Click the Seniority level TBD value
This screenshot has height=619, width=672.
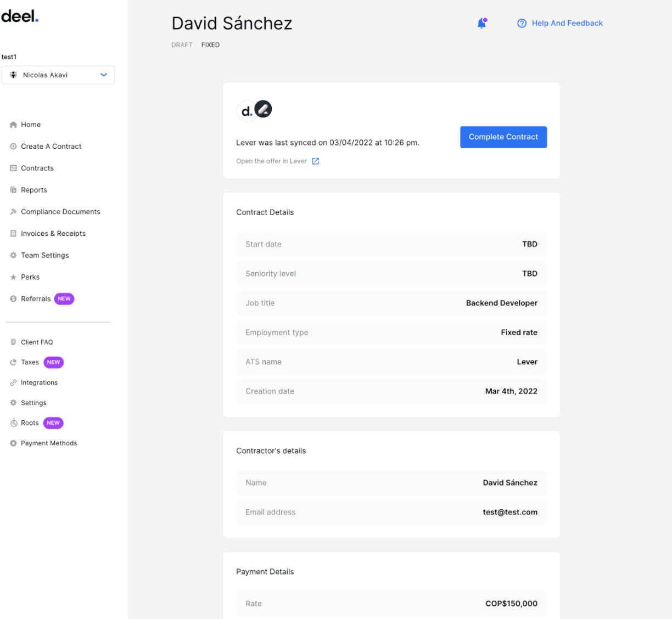pyautogui.click(x=530, y=274)
